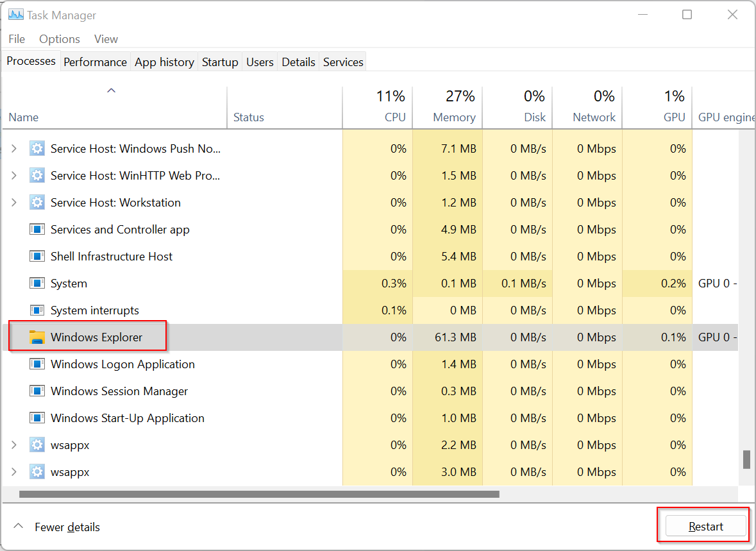Expand Service Host: WinHTTP Web Pro... group

pyautogui.click(x=14, y=176)
